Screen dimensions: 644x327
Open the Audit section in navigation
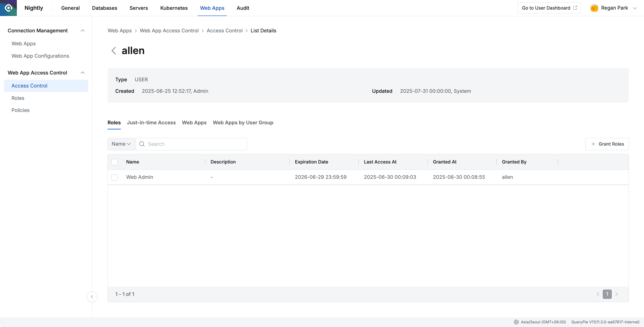[243, 8]
